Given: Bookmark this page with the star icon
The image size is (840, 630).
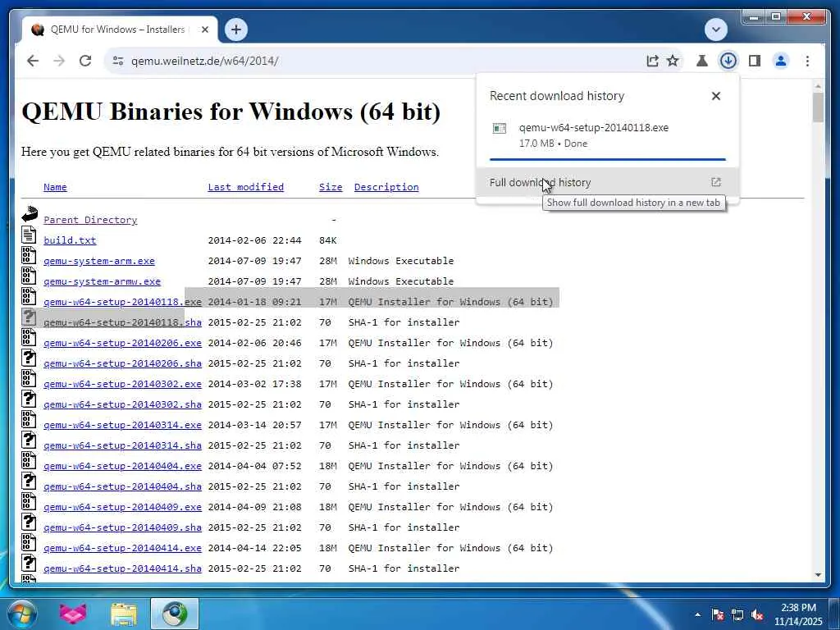Looking at the screenshot, I should coord(673,61).
